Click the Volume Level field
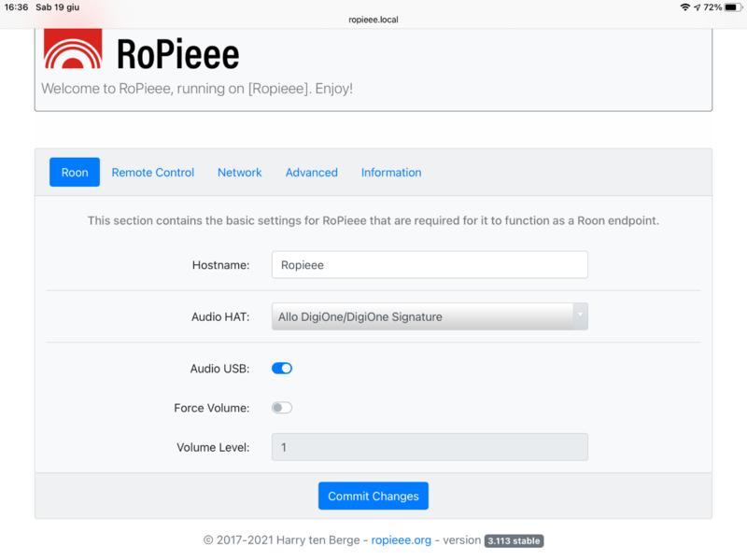747x560 pixels. click(430, 447)
